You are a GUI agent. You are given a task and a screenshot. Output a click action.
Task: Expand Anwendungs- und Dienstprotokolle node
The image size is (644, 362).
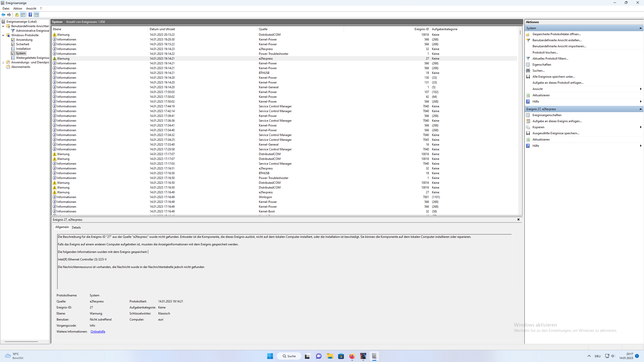pyautogui.click(x=3, y=62)
